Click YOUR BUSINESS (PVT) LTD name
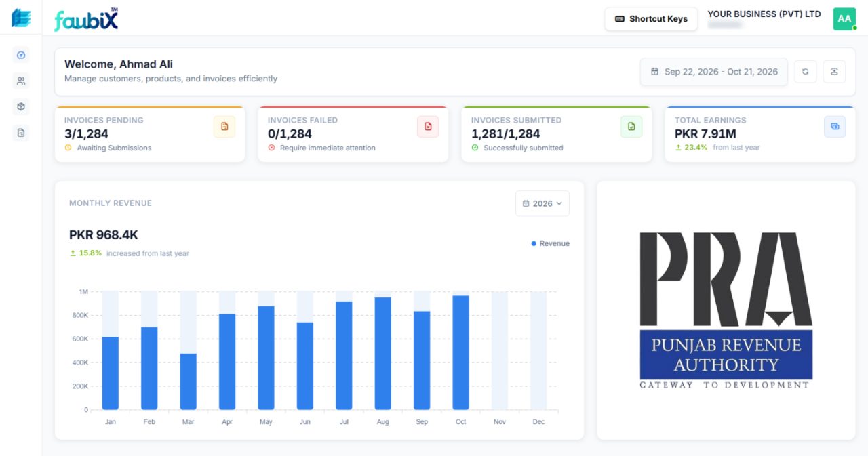The width and height of the screenshot is (868, 456). point(764,14)
